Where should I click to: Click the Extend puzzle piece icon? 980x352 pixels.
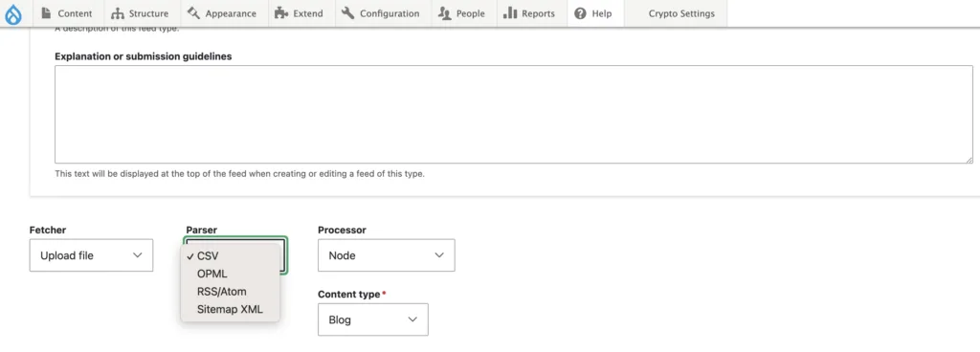click(x=281, y=13)
